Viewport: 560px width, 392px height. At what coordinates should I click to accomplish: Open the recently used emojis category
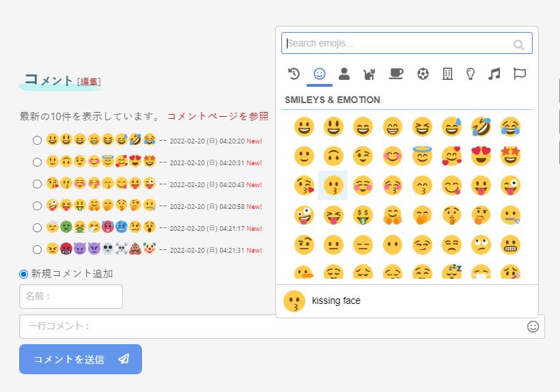coord(294,74)
